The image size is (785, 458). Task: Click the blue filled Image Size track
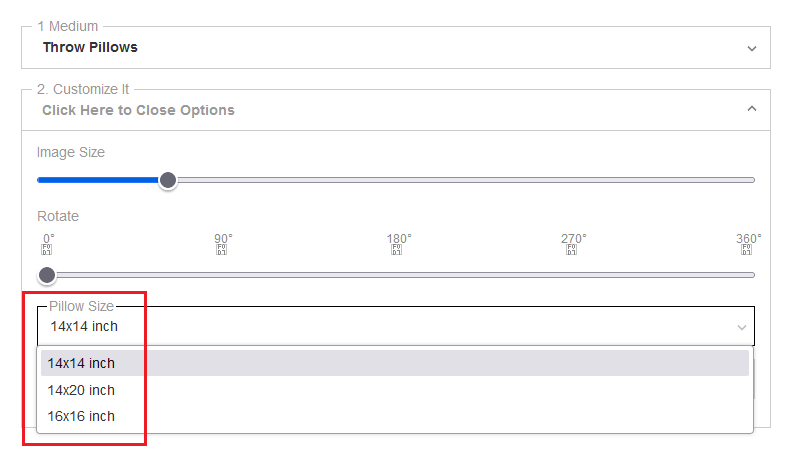[100, 180]
